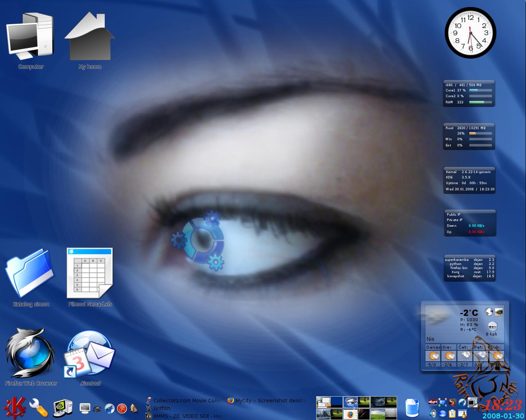Click the Pet forecast icon
Viewport: 526px width, 420px height.
[x=481, y=356]
